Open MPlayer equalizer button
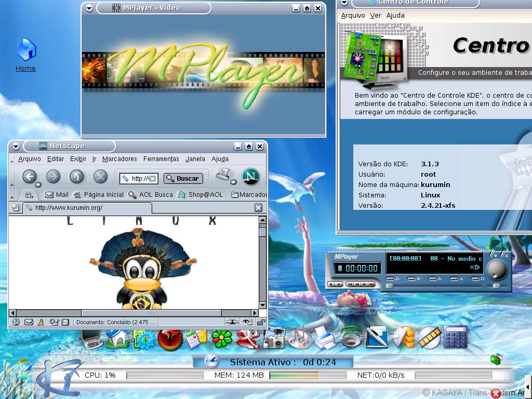532x399 pixels. tap(454, 278)
